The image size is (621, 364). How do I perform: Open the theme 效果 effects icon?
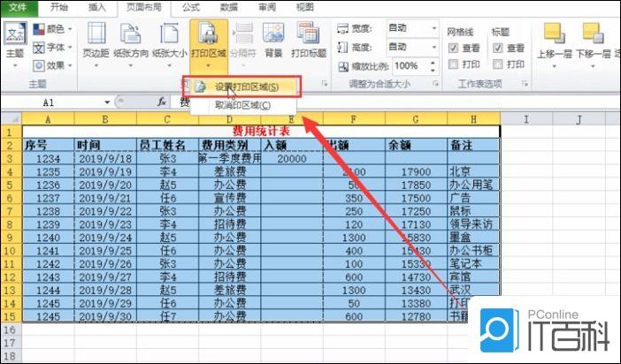[39, 65]
